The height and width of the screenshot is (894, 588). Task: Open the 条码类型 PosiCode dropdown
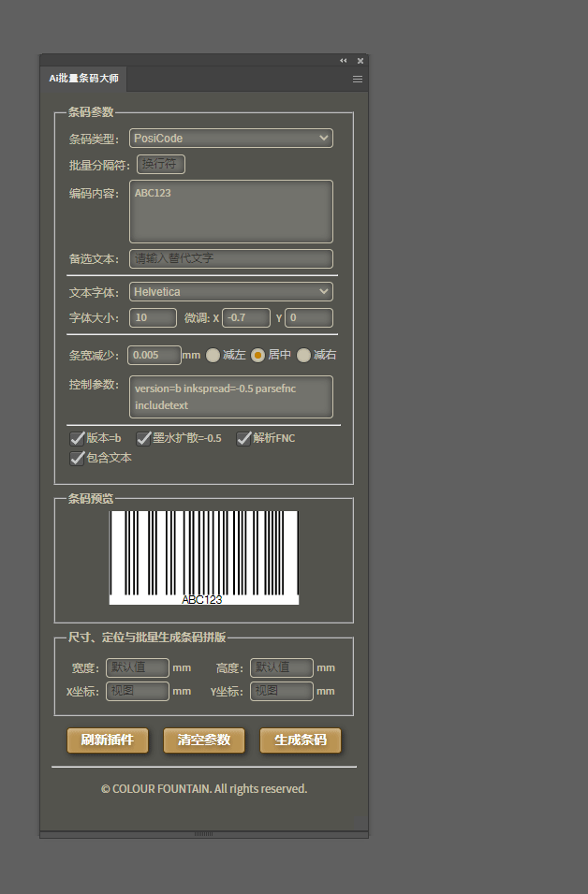click(231, 138)
